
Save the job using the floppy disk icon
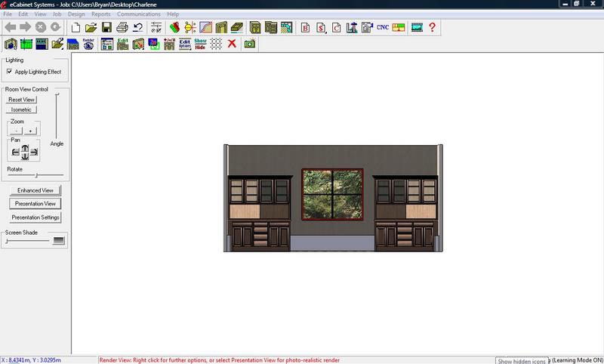coord(106,27)
